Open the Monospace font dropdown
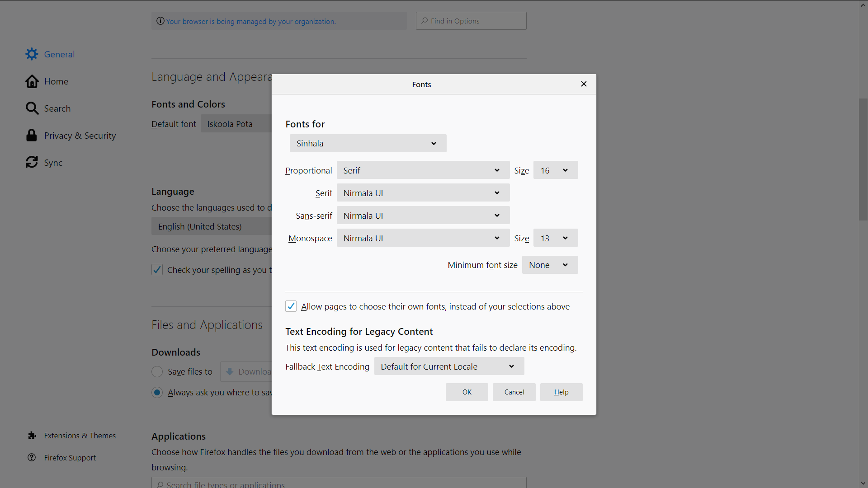The image size is (868, 488). click(x=423, y=238)
